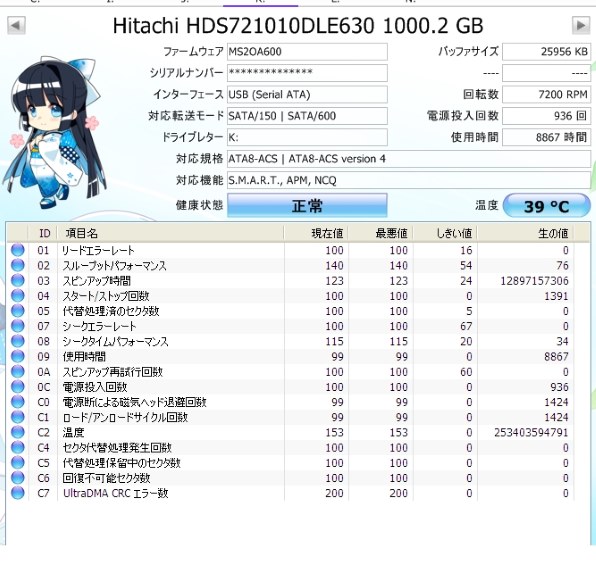Click the しきい値 column header
Viewport: 596px width, 583px height.
[x=445, y=233]
